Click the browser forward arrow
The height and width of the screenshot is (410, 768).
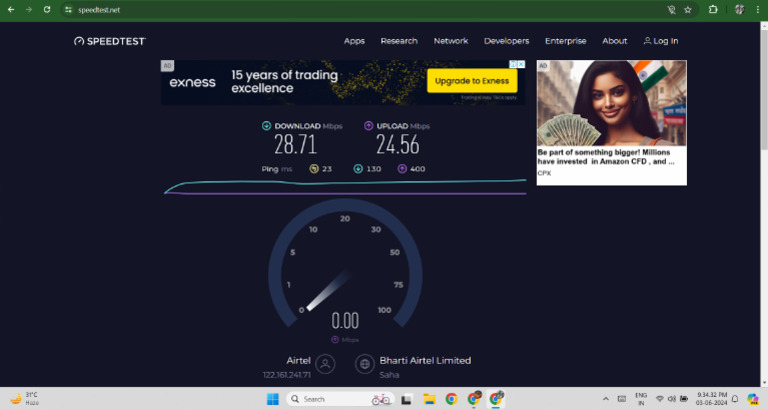pos(29,9)
